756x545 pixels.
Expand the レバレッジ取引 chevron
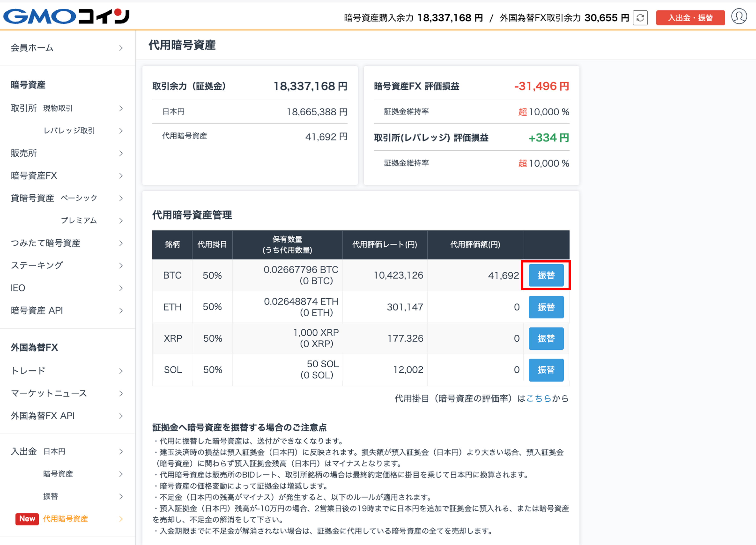(x=121, y=131)
